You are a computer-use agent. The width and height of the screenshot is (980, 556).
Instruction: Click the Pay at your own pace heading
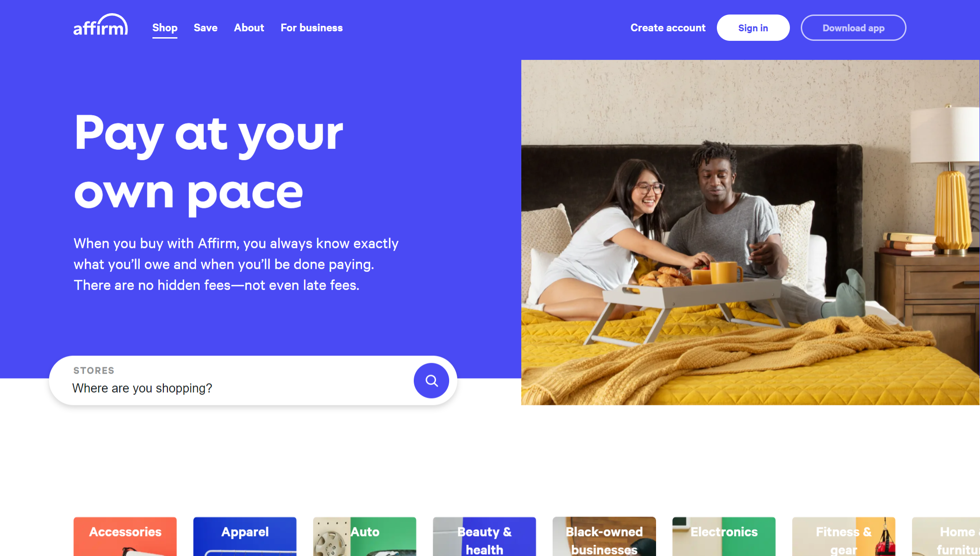pos(209,162)
